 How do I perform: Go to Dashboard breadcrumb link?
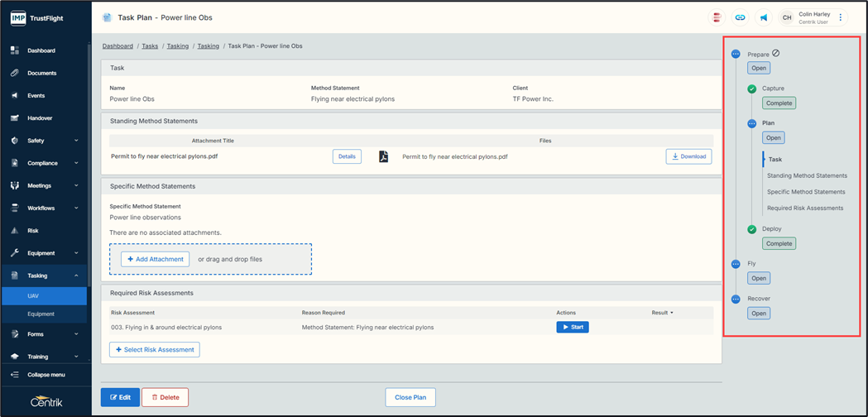[x=117, y=46]
